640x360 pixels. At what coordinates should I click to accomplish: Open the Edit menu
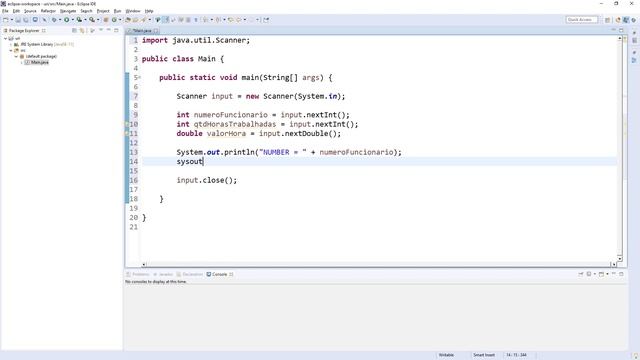click(16, 11)
